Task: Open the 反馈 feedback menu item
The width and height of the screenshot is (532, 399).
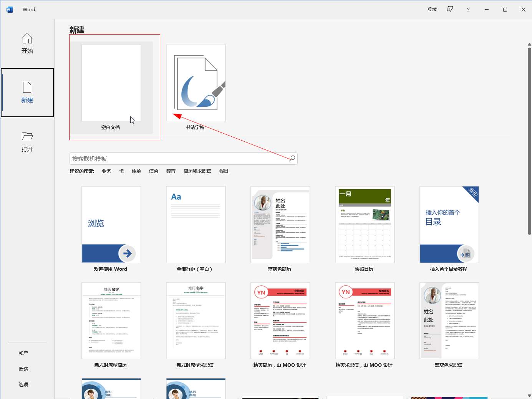Action: (23, 369)
